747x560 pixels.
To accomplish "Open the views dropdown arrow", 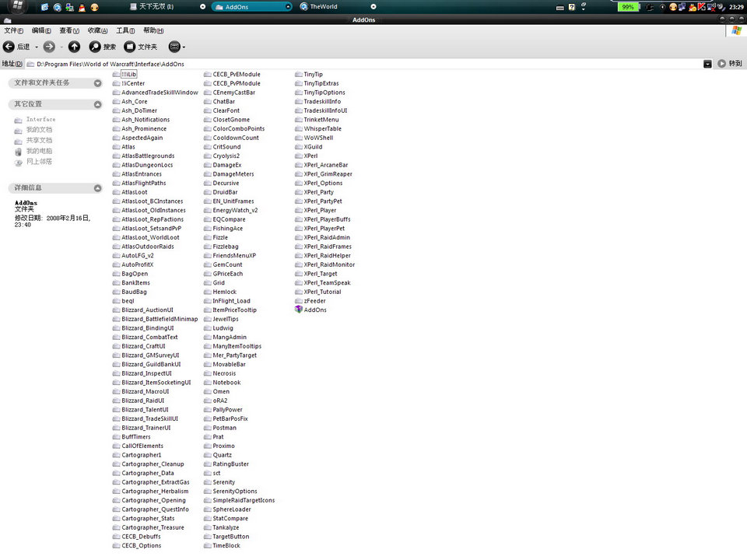I will point(184,47).
